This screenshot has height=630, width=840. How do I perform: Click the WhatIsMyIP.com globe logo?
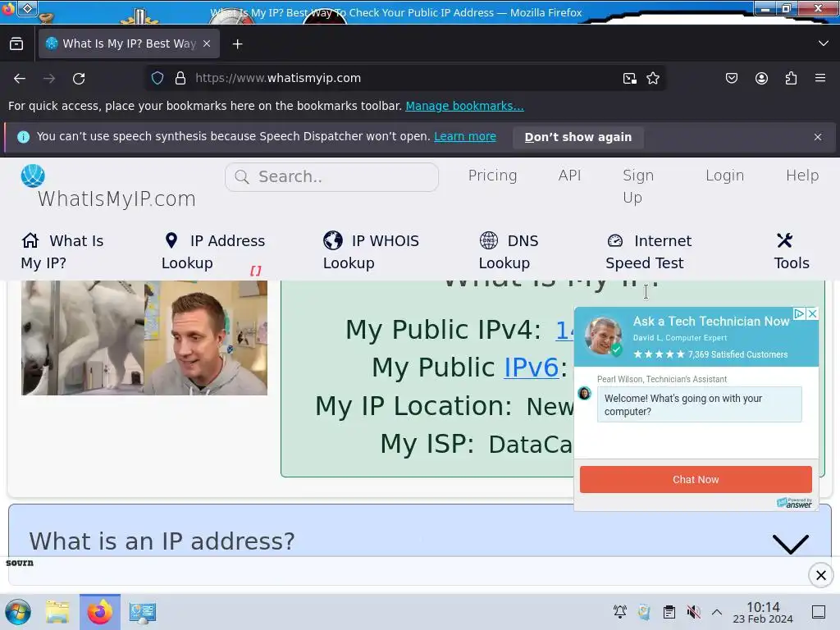coord(33,176)
